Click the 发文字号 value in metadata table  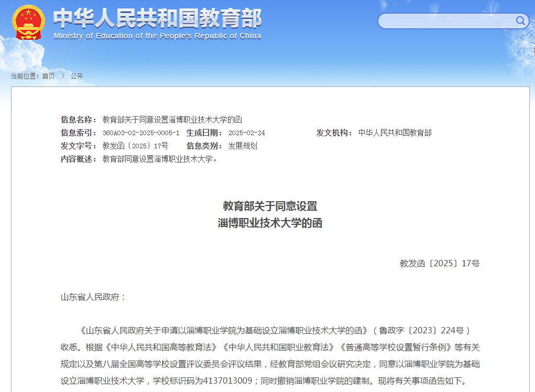(135, 146)
